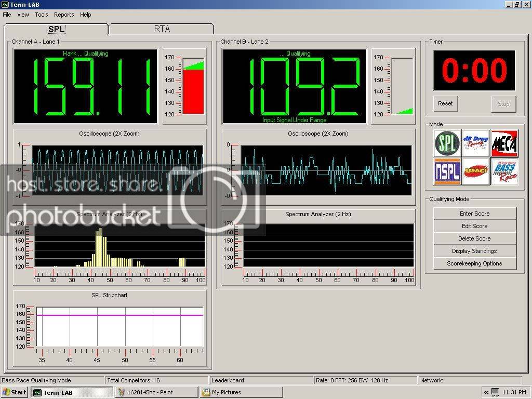Screen dimensions: 532x399
Task: Activate the Bass Race mode icon
Action: coord(504,171)
